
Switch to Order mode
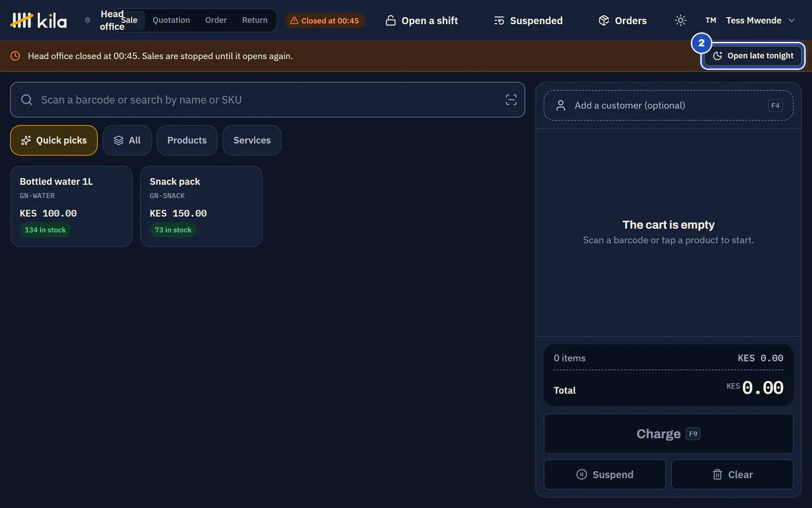pyautogui.click(x=216, y=20)
